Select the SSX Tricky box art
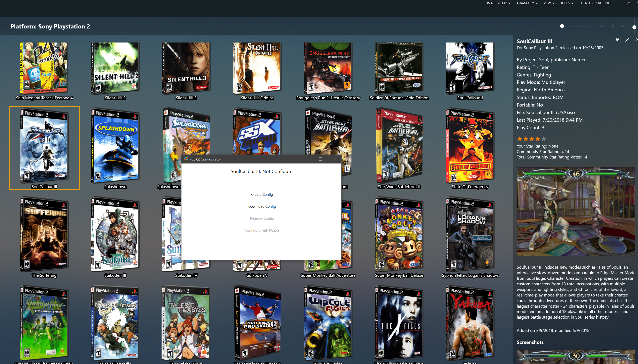638x364 pixels. coord(257,131)
